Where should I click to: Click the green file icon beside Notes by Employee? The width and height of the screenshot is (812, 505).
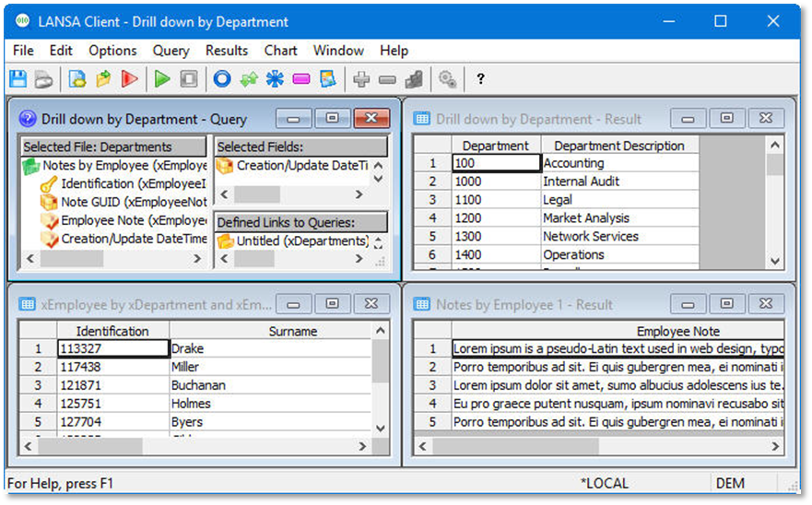[31, 166]
